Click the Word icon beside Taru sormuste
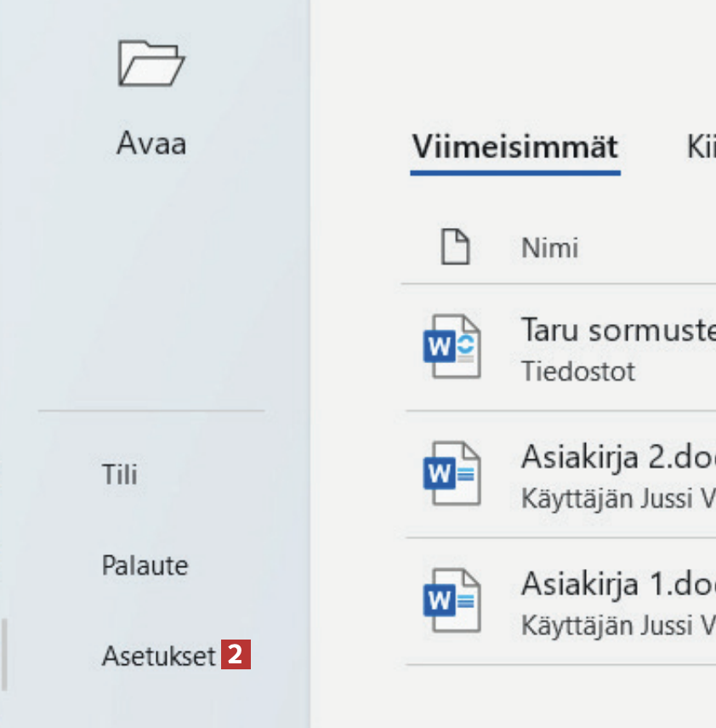The image size is (716, 728). coord(452,347)
